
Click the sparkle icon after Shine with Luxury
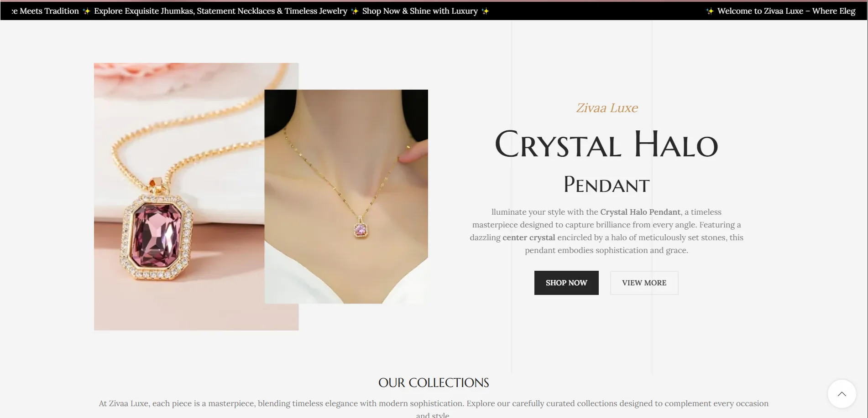pos(485,11)
